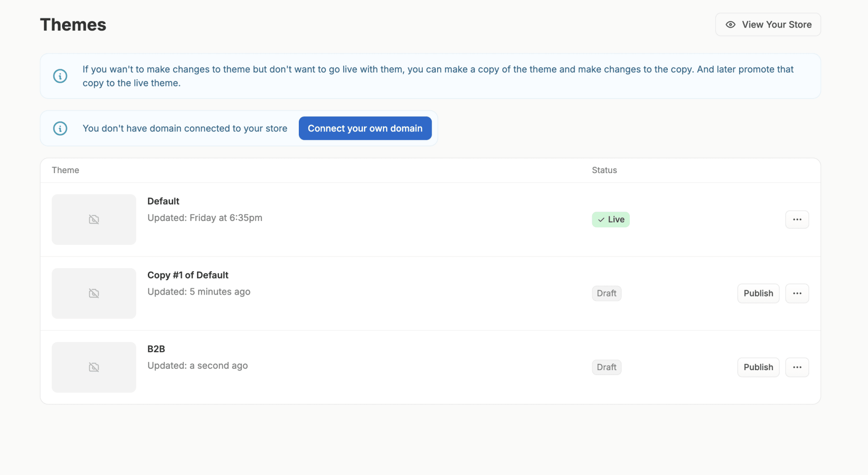The height and width of the screenshot is (475, 868).
Task: Click 'Updated: a second ago' text
Action: click(198, 366)
